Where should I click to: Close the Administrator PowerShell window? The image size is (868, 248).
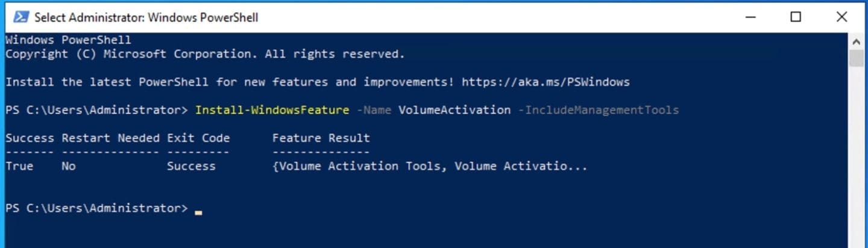841,17
